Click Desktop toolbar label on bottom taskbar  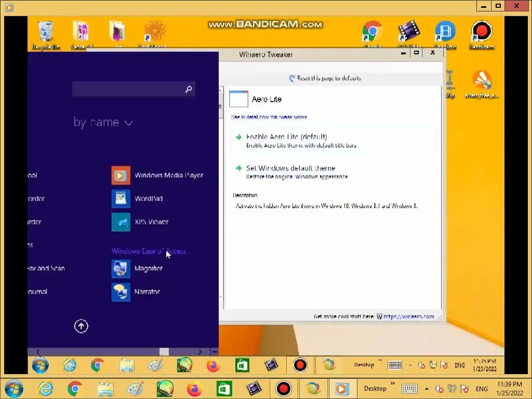pyautogui.click(x=375, y=389)
